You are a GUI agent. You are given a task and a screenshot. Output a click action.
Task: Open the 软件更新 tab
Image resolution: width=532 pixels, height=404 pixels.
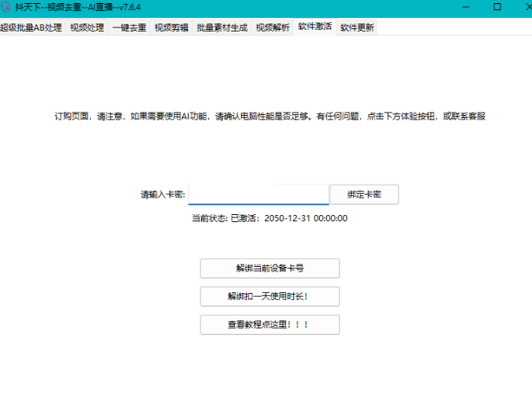357,28
